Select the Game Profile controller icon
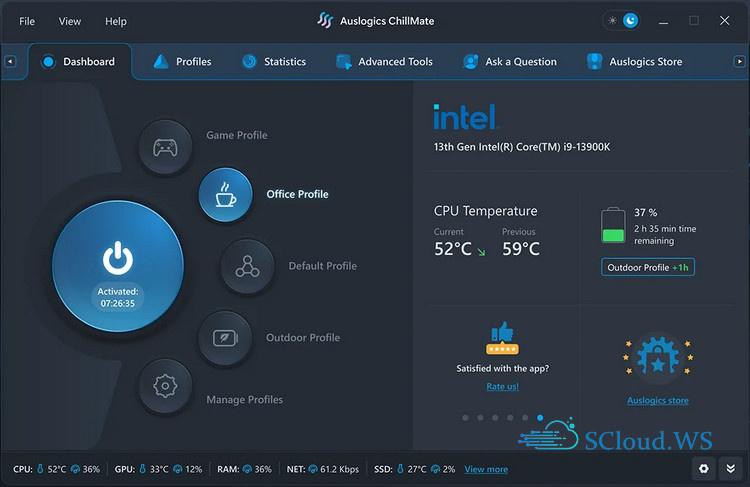 pos(165,147)
